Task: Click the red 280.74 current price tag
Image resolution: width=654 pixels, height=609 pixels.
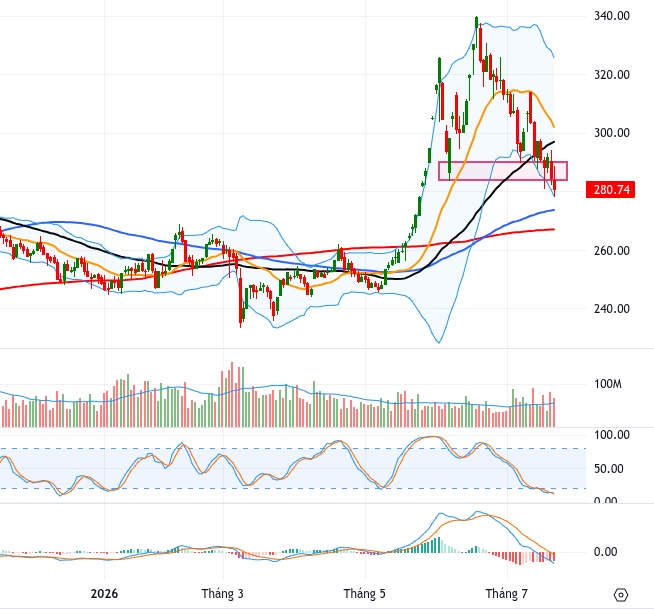Action: (x=611, y=190)
